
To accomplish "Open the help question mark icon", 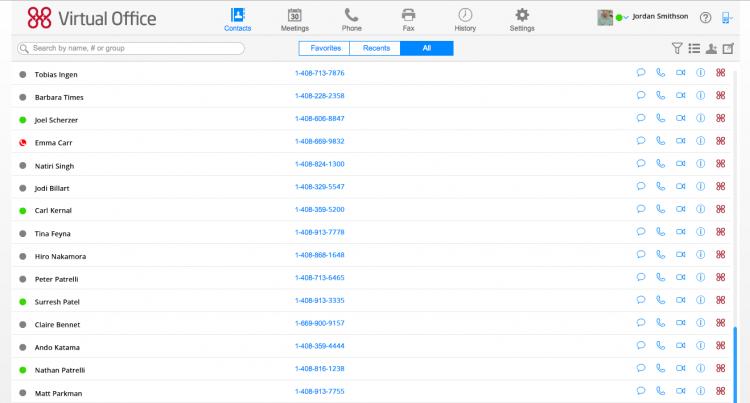I will click(705, 17).
